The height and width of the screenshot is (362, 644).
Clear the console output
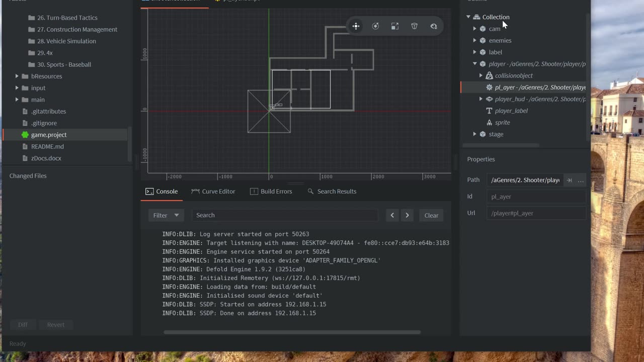(431, 215)
